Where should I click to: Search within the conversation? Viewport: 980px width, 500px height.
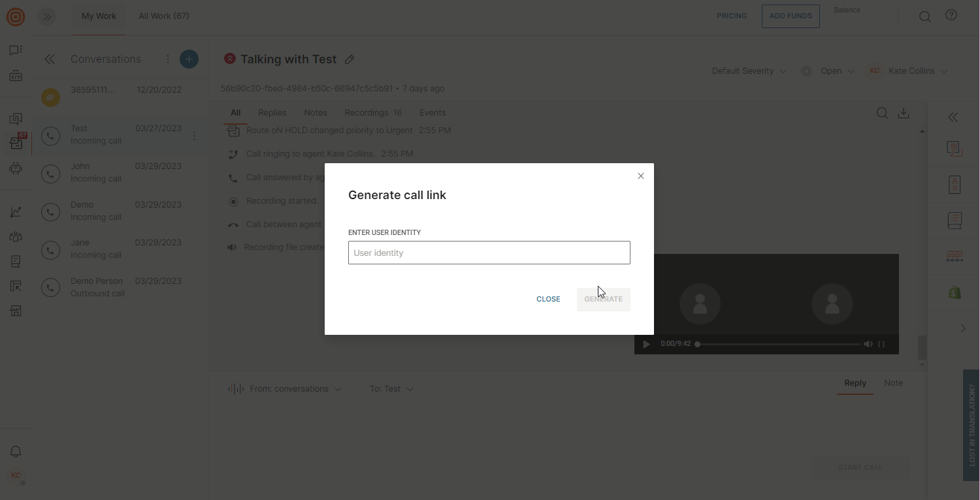[882, 114]
